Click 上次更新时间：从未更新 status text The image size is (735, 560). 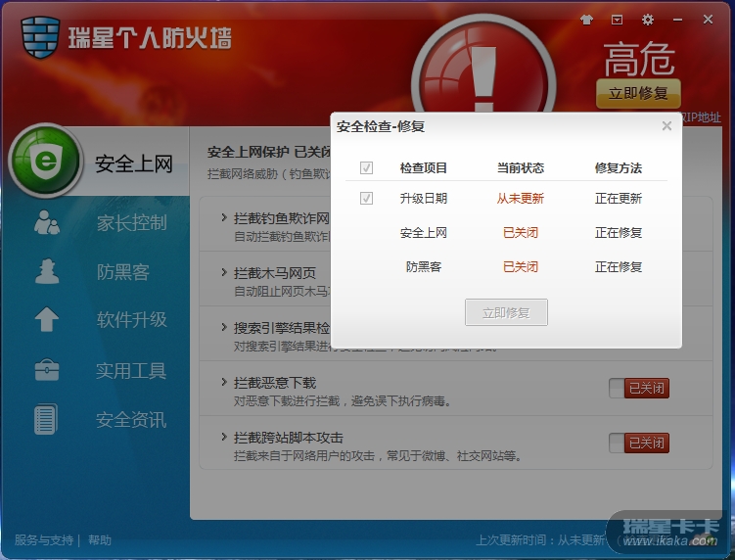pyautogui.click(x=540, y=540)
